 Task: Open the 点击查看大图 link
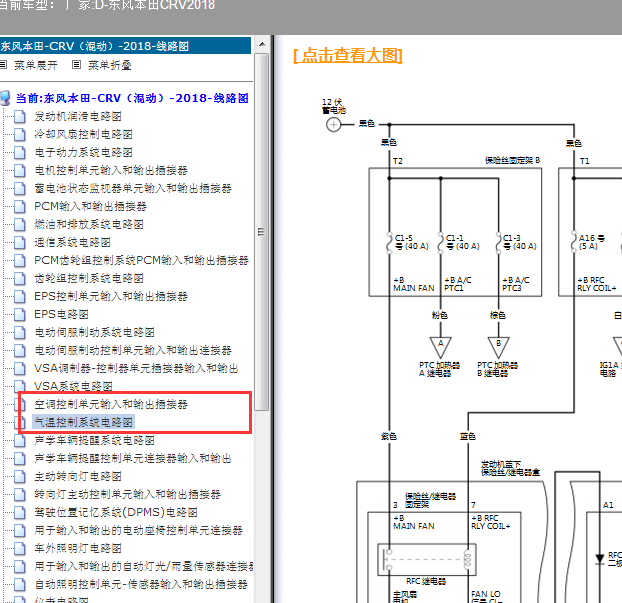click(348, 56)
